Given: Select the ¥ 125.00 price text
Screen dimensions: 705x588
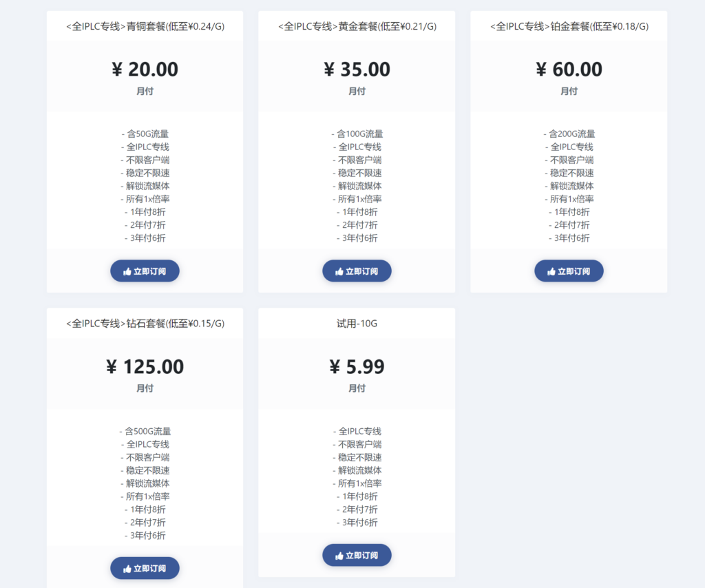Looking at the screenshot, I should pos(145,367).
